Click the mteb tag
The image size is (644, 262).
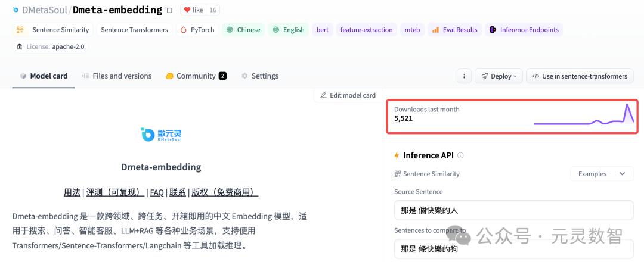[x=412, y=30]
